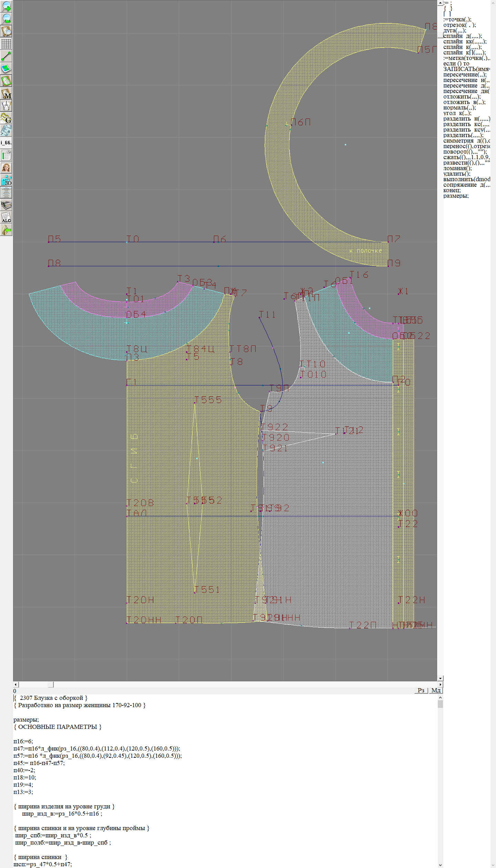Click the mannequin face icon
This screenshot has width=496, height=868.
(6, 168)
